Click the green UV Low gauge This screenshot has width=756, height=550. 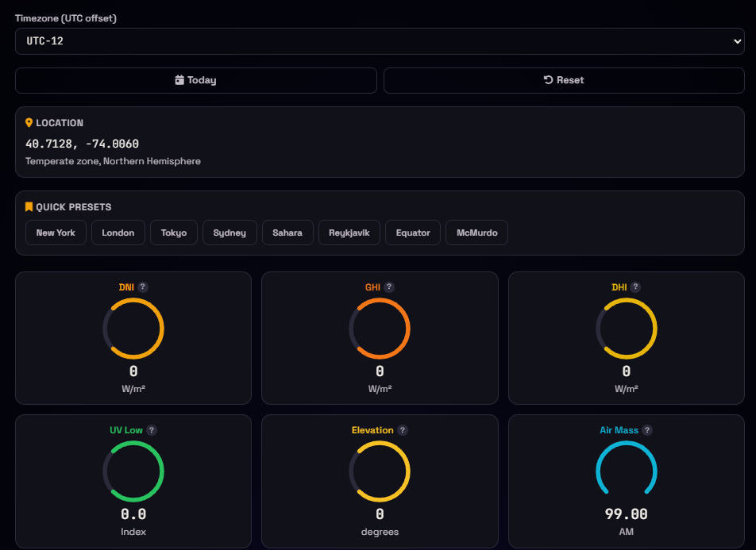pos(133,471)
